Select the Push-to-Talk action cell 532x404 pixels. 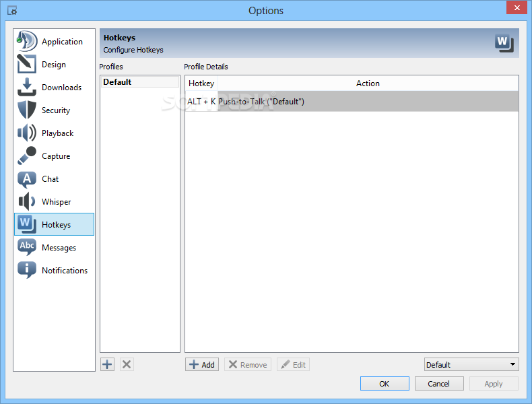368,101
